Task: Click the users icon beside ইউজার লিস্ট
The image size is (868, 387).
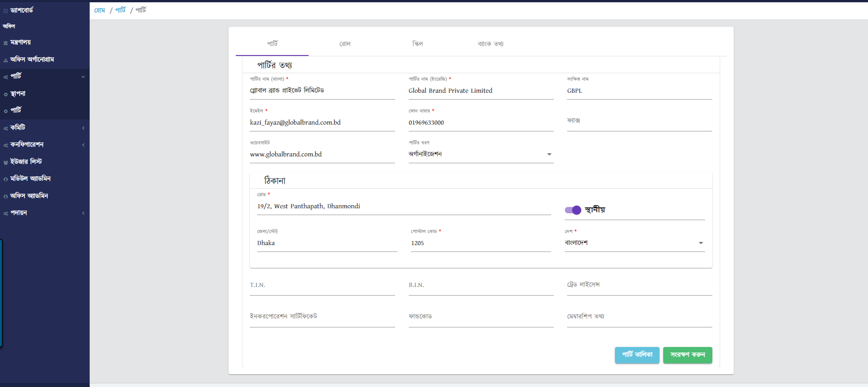Action: (5, 162)
